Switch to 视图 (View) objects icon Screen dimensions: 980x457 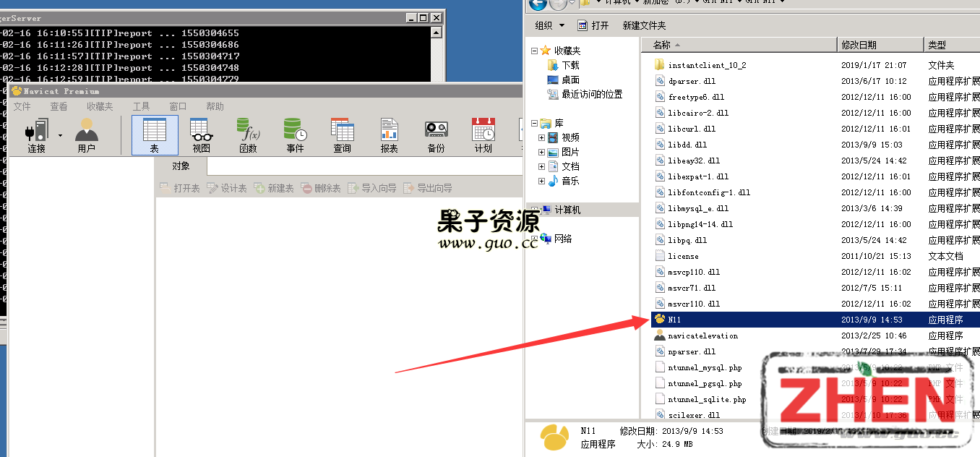pos(202,135)
